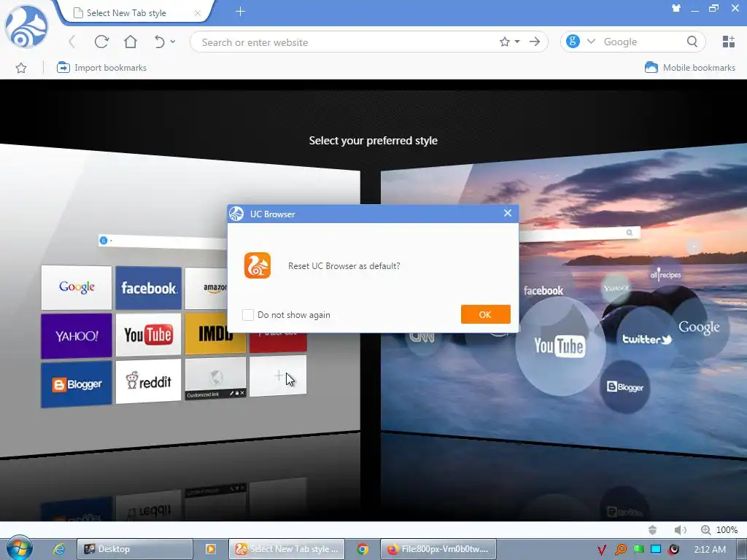747x560 pixels.
Task: Click the orange magnifier tray icon
Action: (620, 550)
